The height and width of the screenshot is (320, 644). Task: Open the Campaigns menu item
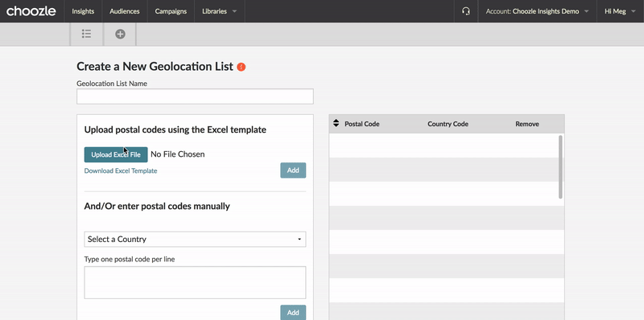coord(171,11)
